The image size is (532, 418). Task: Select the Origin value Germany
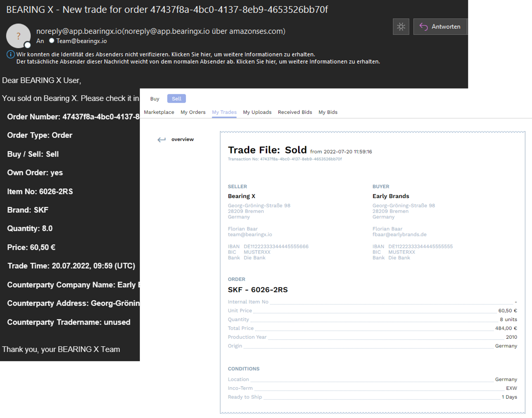pos(506,346)
